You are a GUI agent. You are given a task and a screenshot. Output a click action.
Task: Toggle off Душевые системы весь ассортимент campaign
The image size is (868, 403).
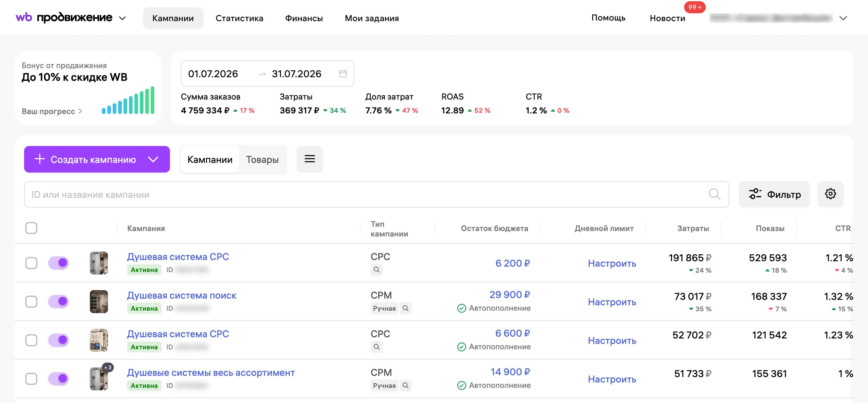58,379
